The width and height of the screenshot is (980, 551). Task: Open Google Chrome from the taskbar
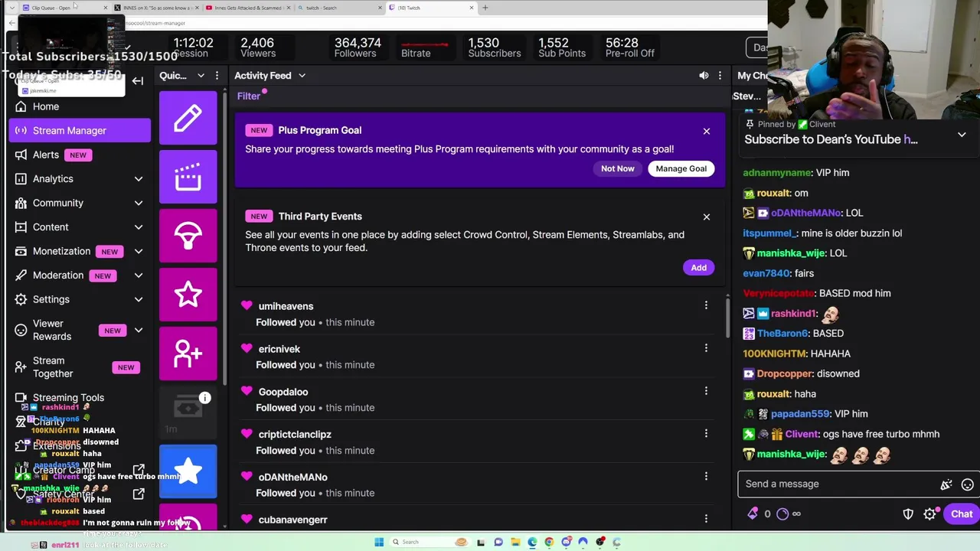point(549,542)
